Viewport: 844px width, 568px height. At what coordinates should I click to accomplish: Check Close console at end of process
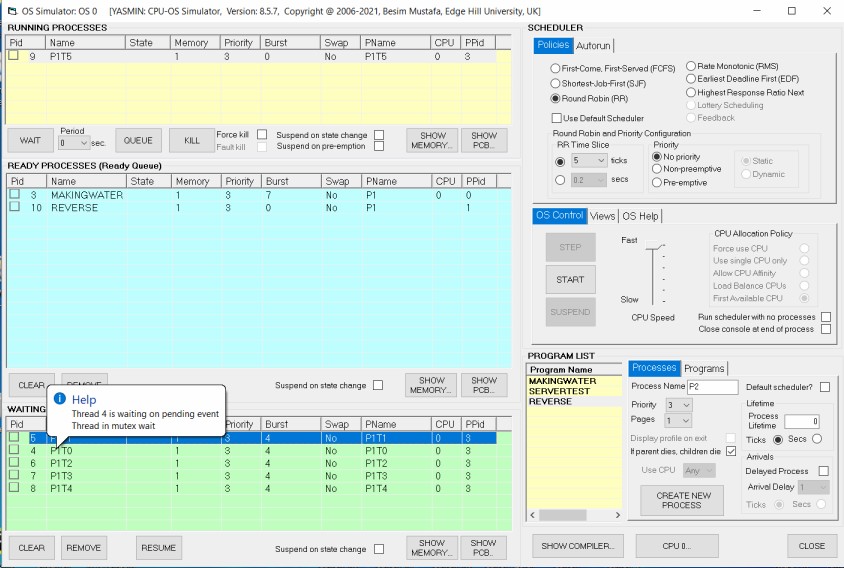826,329
